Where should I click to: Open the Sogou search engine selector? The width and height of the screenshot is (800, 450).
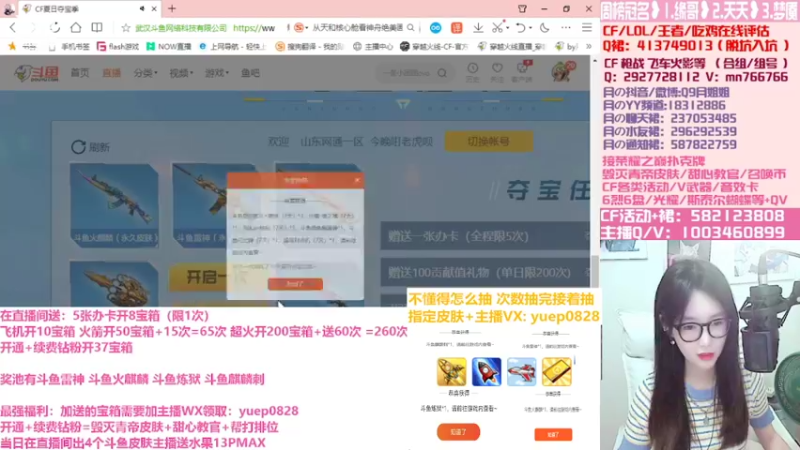[x=301, y=28]
